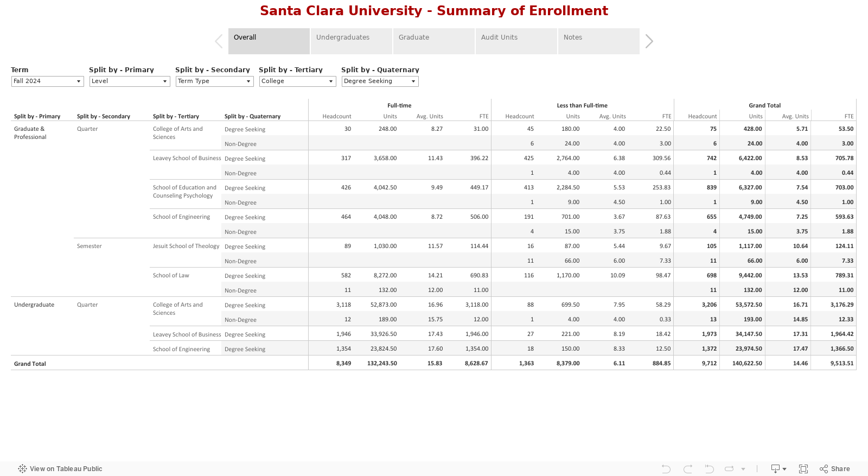Click School of Education and Counseling Psychology
Image resolution: width=868 pixels, height=476 pixels.
[x=184, y=192]
